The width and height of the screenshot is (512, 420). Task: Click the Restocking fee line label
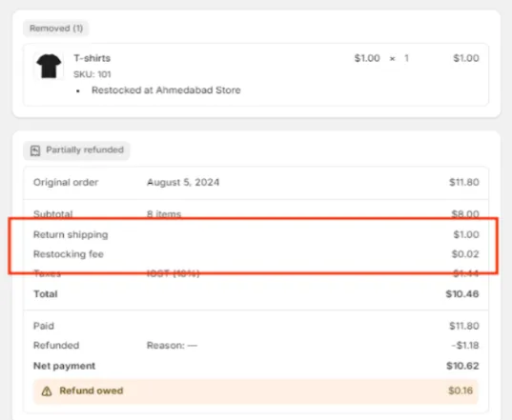click(69, 254)
